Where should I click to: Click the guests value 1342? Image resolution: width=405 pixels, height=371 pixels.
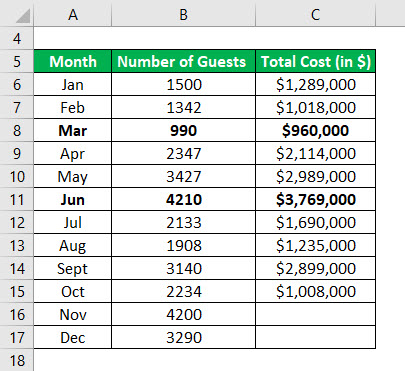point(183,107)
